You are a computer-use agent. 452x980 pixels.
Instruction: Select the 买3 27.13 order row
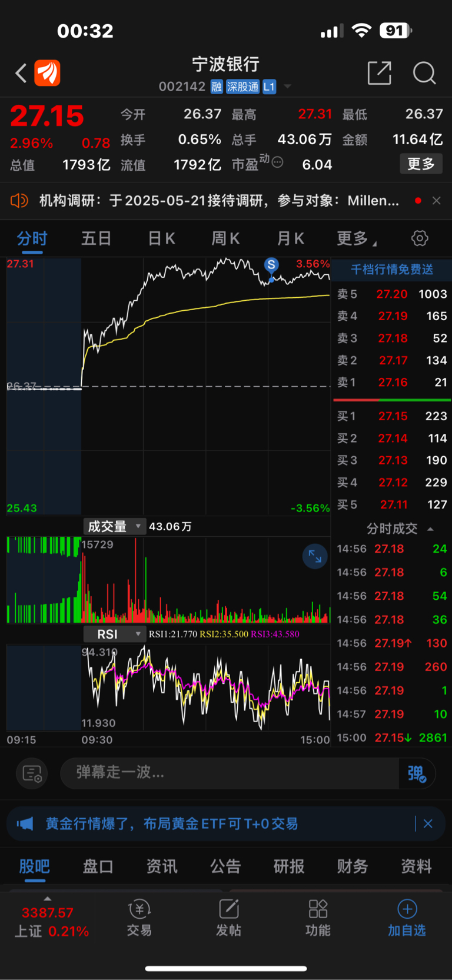tap(392, 460)
